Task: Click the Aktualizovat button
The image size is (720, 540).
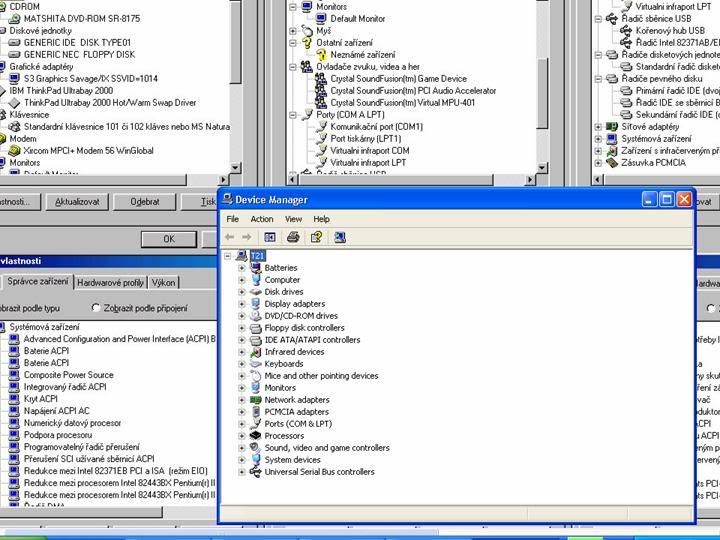Action: pos(77,201)
